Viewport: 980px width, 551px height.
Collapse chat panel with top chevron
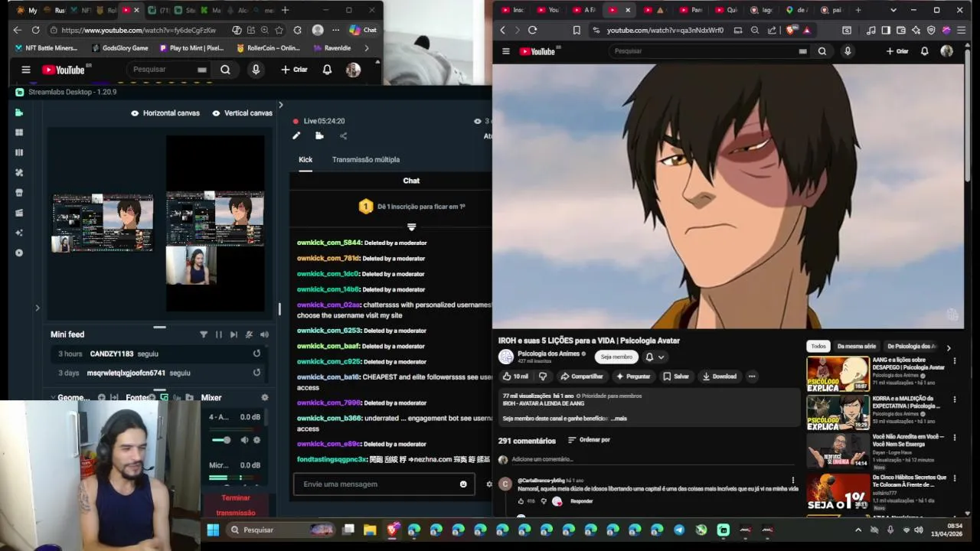coord(280,105)
